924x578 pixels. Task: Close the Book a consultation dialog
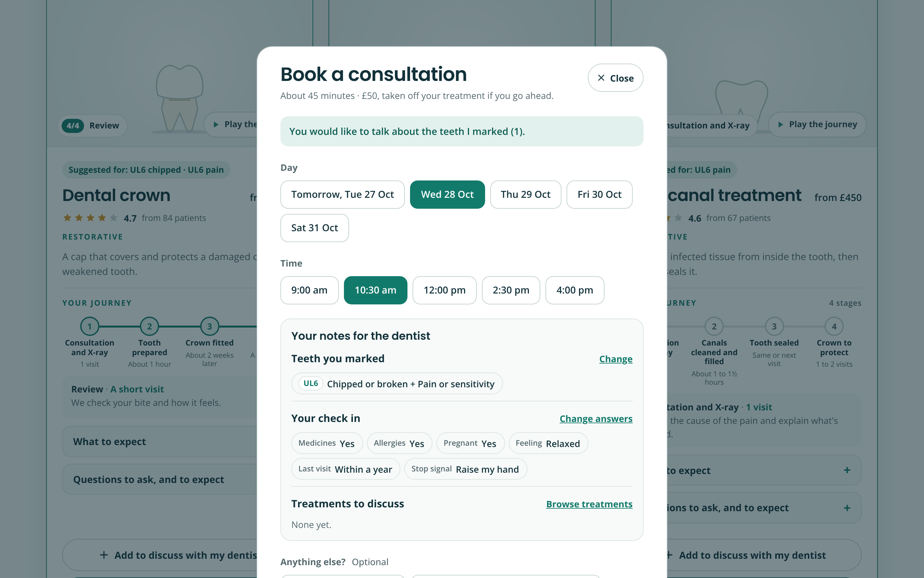pos(615,78)
